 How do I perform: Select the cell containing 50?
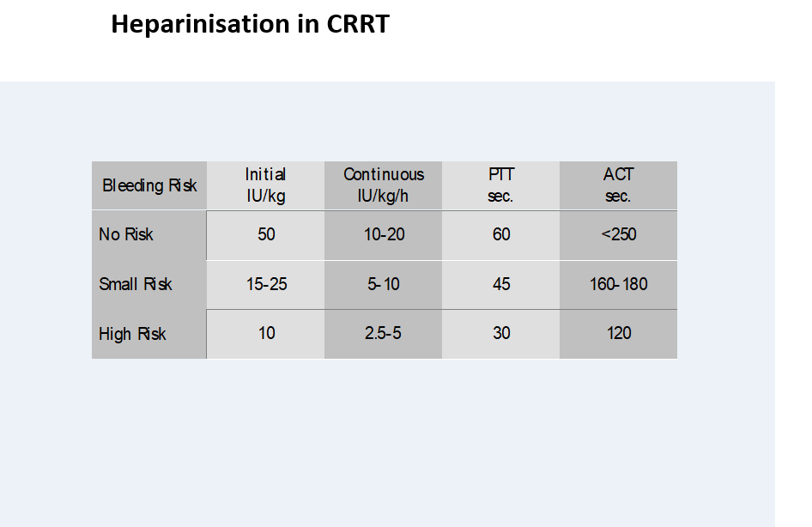coord(266,234)
